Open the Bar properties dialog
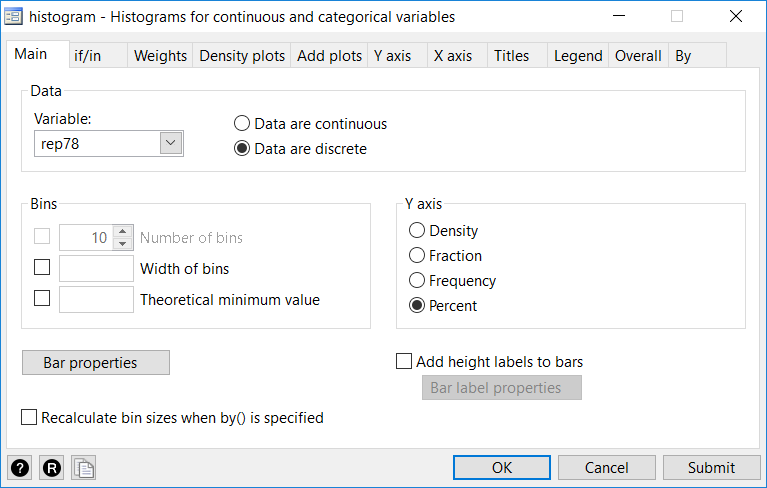This screenshot has width=767, height=488. click(x=96, y=362)
